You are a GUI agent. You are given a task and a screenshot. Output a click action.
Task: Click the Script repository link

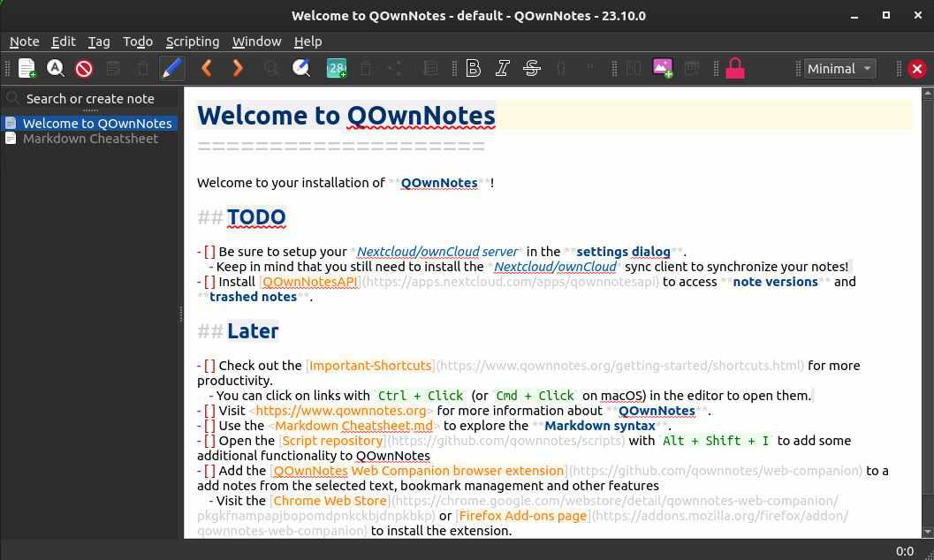(x=332, y=441)
